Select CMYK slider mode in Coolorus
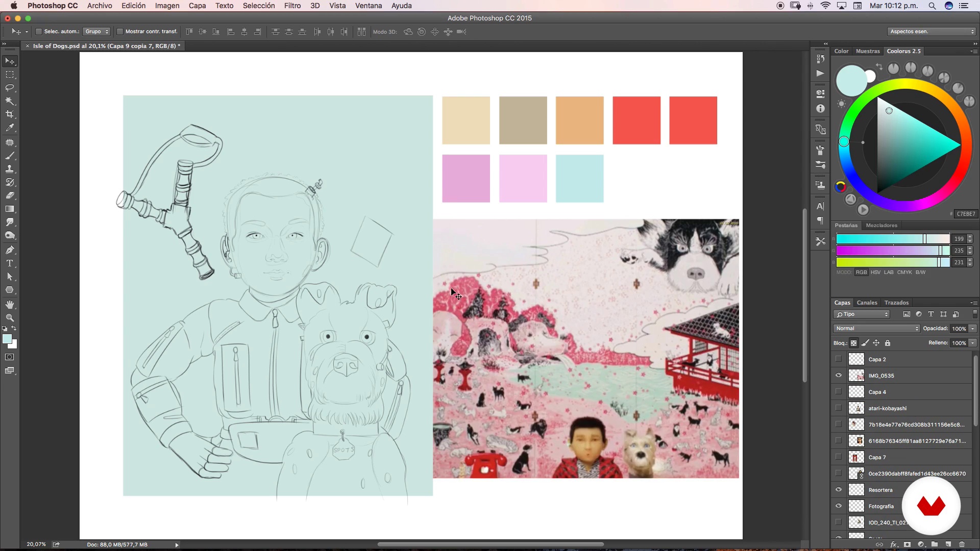The width and height of the screenshot is (980, 551). pos(904,272)
